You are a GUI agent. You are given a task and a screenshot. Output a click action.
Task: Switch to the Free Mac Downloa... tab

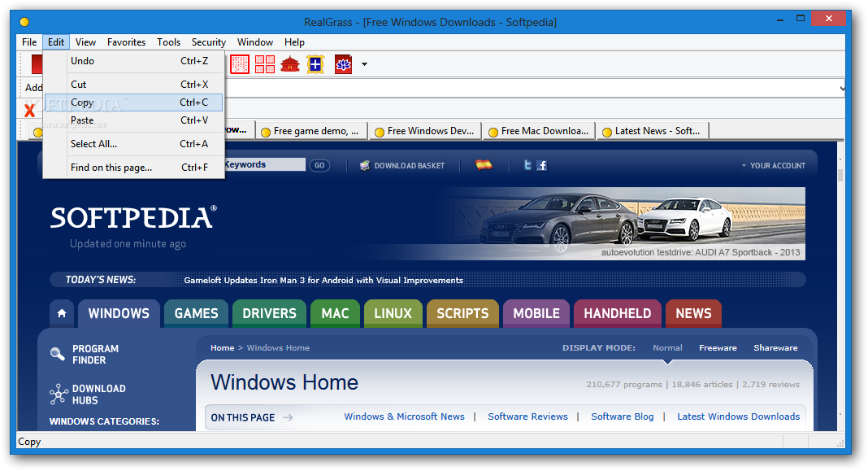click(x=539, y=131)
